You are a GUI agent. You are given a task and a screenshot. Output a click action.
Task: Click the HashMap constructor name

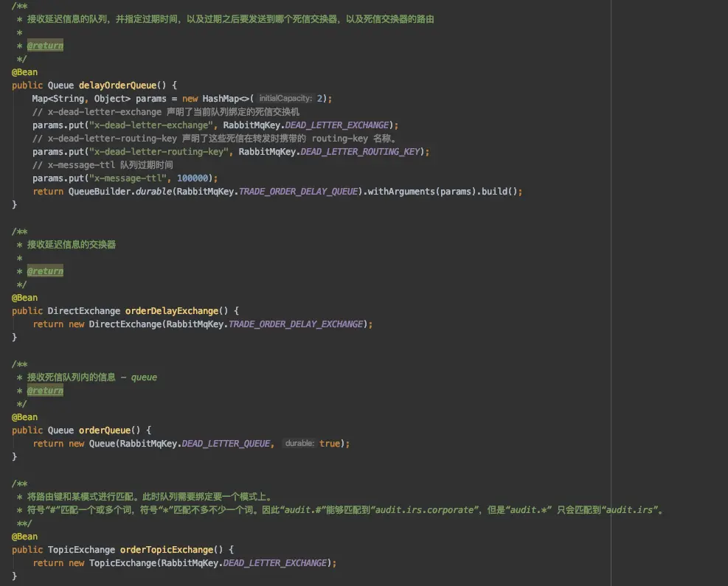(x=221, y=98)
